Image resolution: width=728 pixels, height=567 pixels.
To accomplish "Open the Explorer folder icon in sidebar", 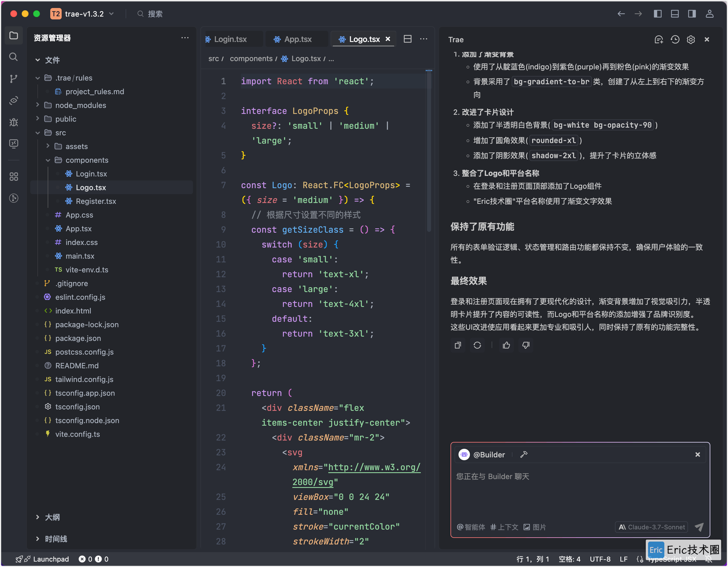I will (14, 35).
